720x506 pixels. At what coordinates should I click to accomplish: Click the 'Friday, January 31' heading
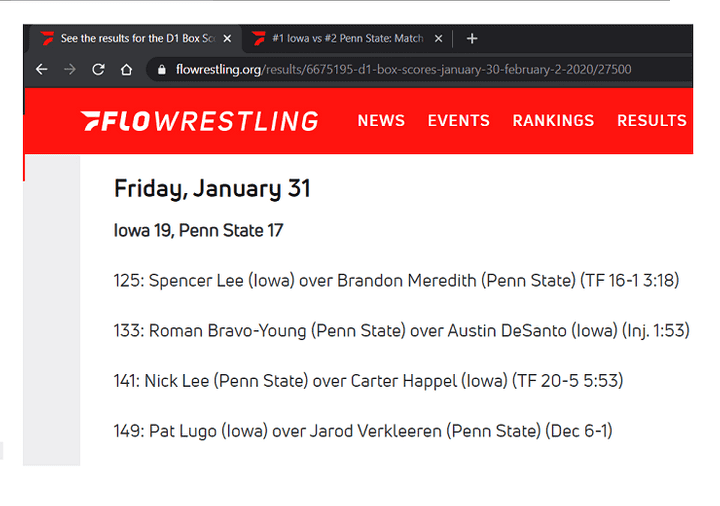pyautogui.click(x=212, y=188)
